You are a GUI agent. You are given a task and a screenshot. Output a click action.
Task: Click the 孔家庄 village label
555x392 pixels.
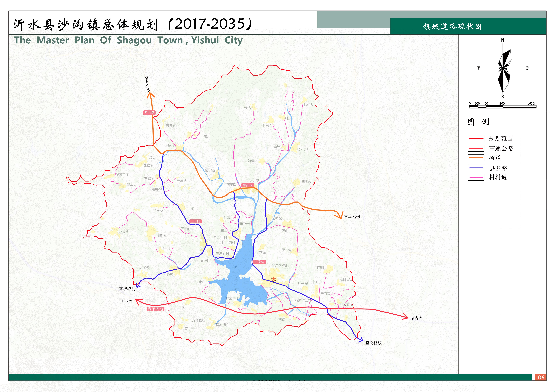228,218
